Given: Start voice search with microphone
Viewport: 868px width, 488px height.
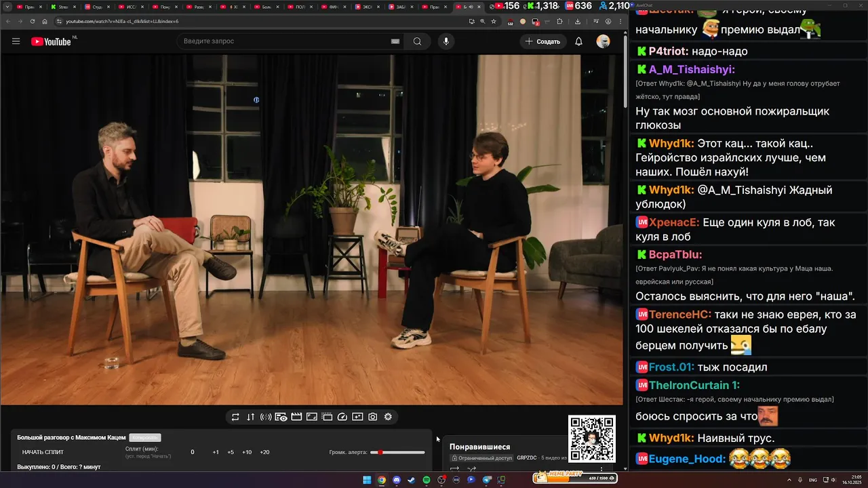Looking at the screenshot, I should [446, 41].
